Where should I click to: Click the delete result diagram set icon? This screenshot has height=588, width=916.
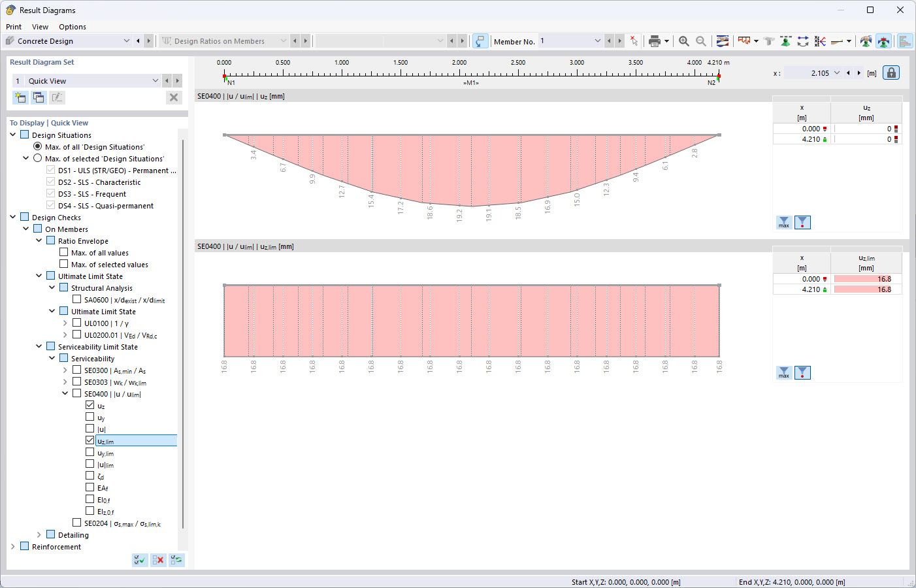coord(174,97)
